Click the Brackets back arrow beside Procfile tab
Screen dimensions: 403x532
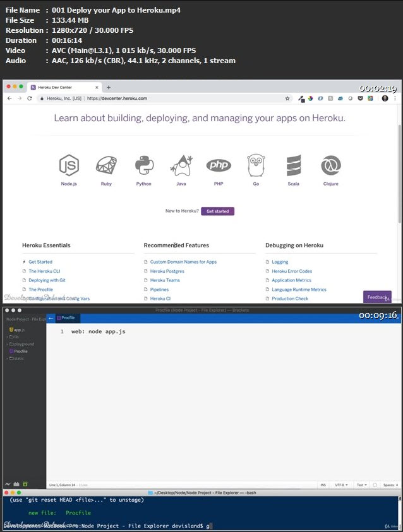click(x=51, y=318)
